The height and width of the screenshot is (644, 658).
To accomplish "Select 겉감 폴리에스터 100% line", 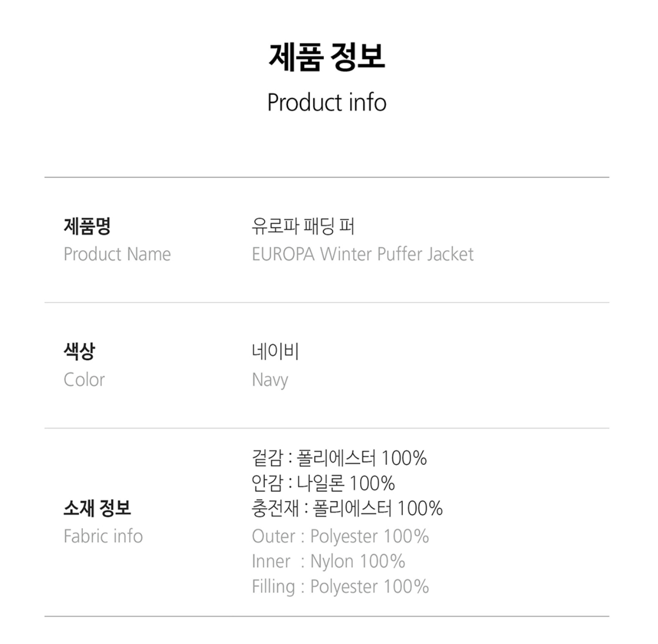I will [339, 458].
